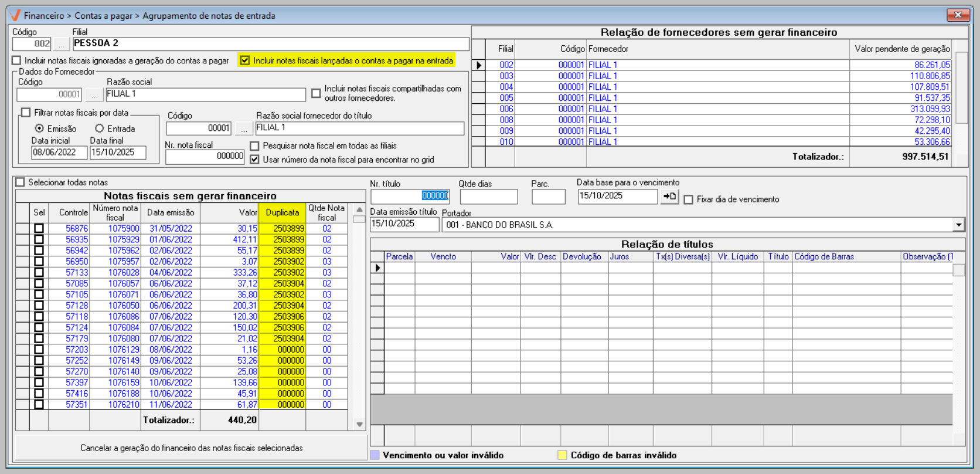The image size is (980, 474).
Task: Expand the Portador dropdown list
Action: coord(958,225)
